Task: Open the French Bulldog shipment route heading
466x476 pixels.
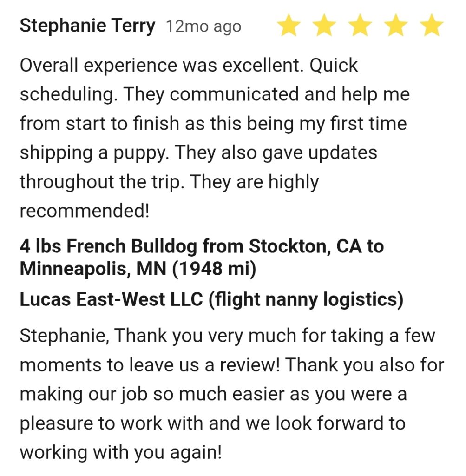Action: 202,257
